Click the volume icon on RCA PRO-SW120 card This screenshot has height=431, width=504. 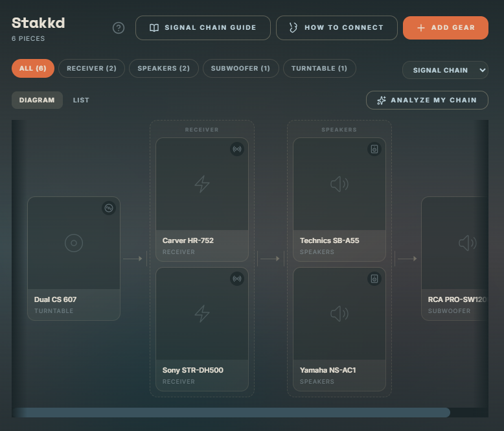468,243
